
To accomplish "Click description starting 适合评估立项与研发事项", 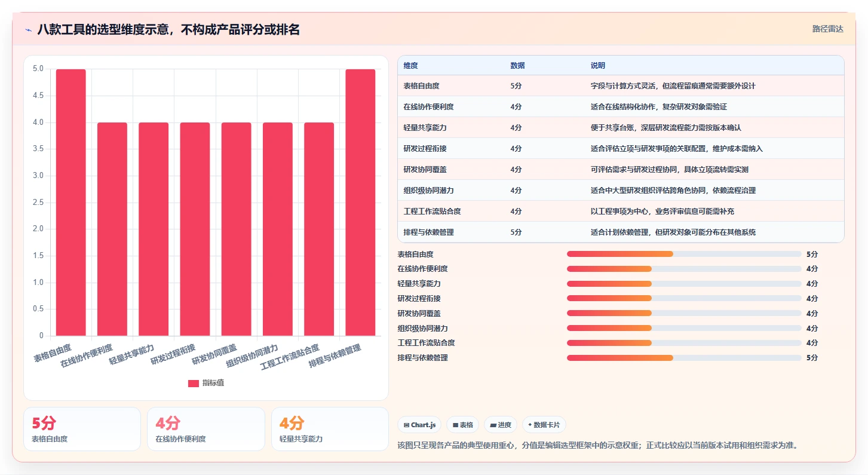I will coord(677,149).
